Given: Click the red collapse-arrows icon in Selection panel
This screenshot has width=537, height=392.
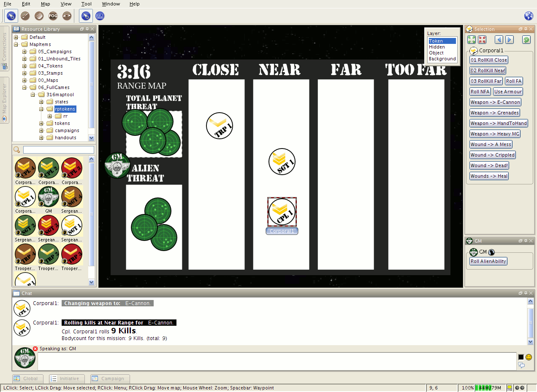Looking at the screenshot, I should pyautogui.click(x=482, y=40).
